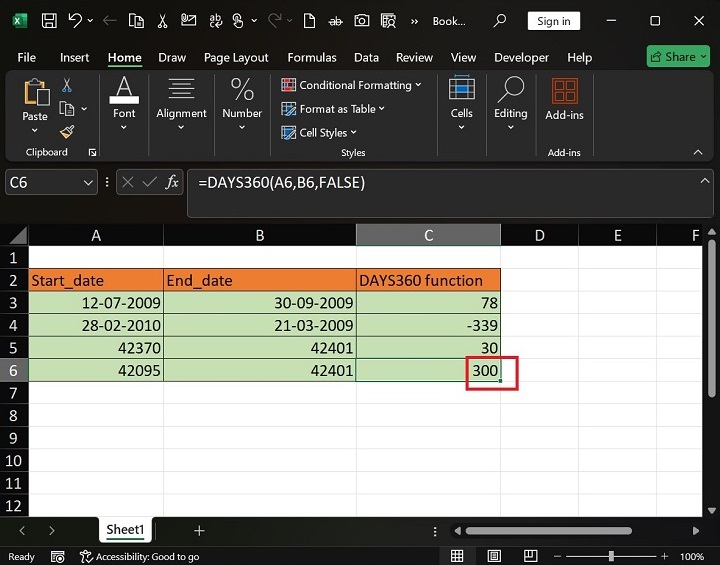Select the Format Painter brush icon

[67, 131]
